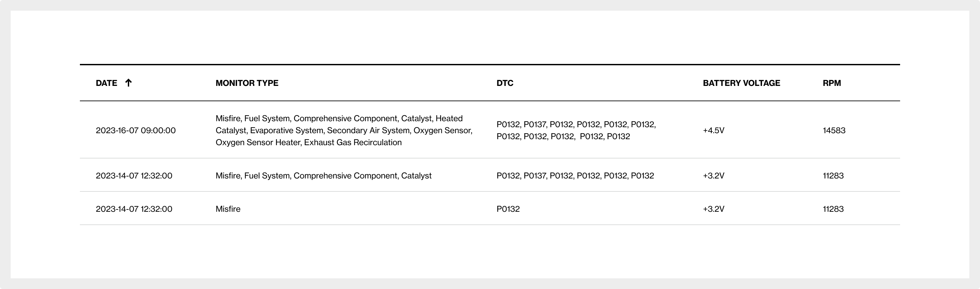The width and height of the screenshot is (980, 289).
Task: Select the +4.5V battery voltage value
Action: pos(713,131)
